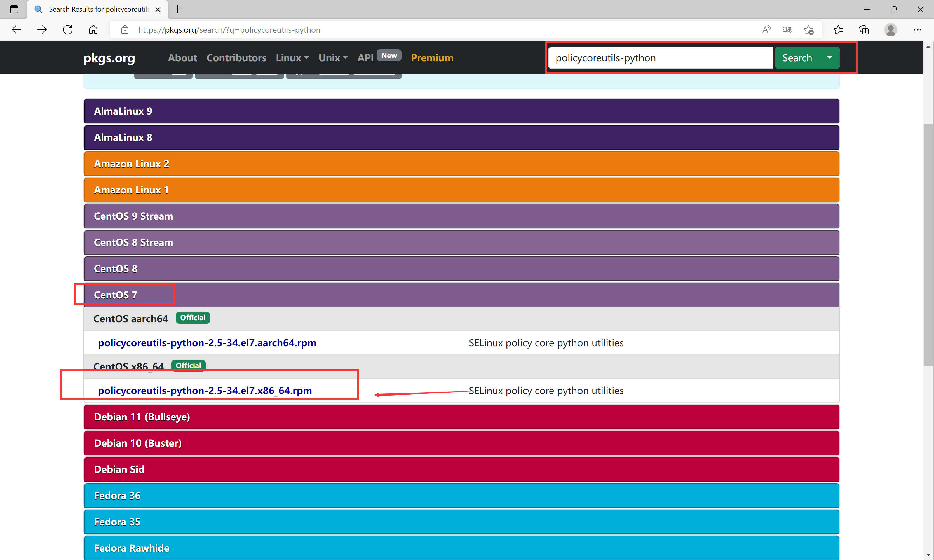The height and width of the screenshot is (560, 934).
Task: Click the New badge next to API
Action: pyautogui.click(x=389, y=55)
